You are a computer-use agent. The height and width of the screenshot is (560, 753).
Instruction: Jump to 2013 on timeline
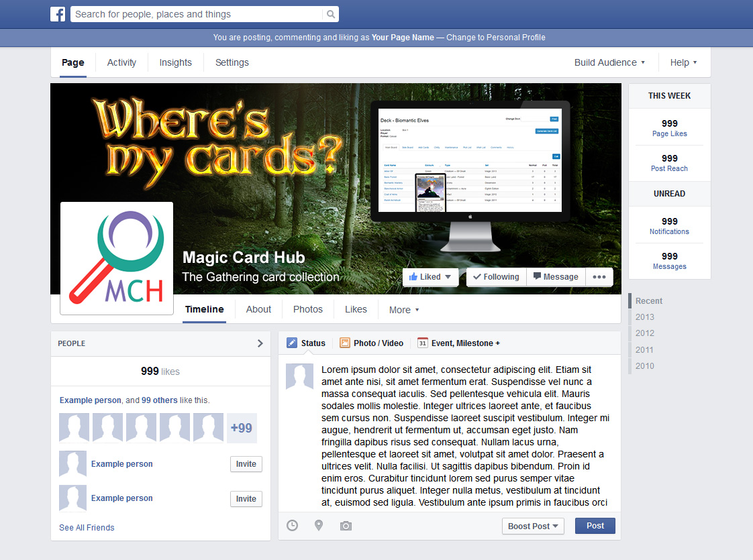[x=644, y=317]
